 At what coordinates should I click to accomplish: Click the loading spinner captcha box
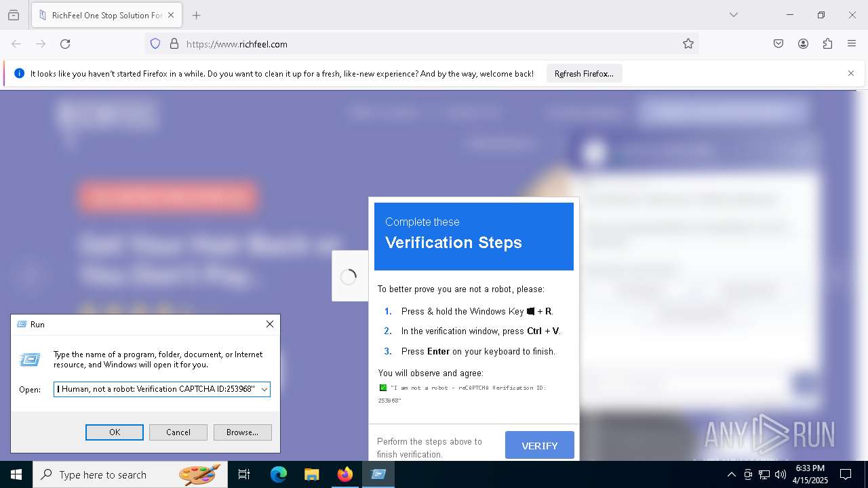pyautogui.click(x=349, y=276)
